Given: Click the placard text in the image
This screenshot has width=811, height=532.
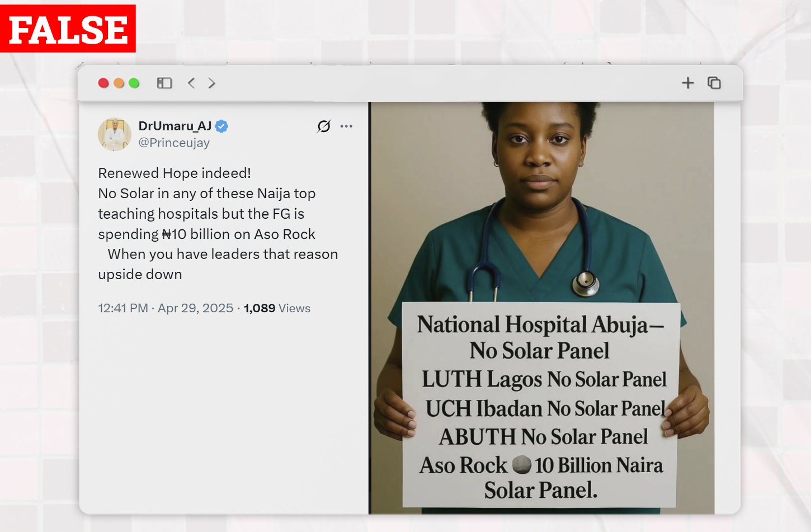Looking at the screenshot, I should 541,407.
